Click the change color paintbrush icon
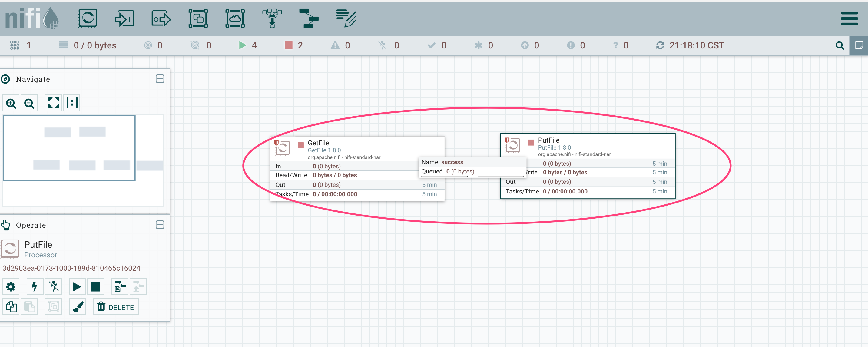Image resolution: width=868 pixels, height=347 pixels. 78,306
